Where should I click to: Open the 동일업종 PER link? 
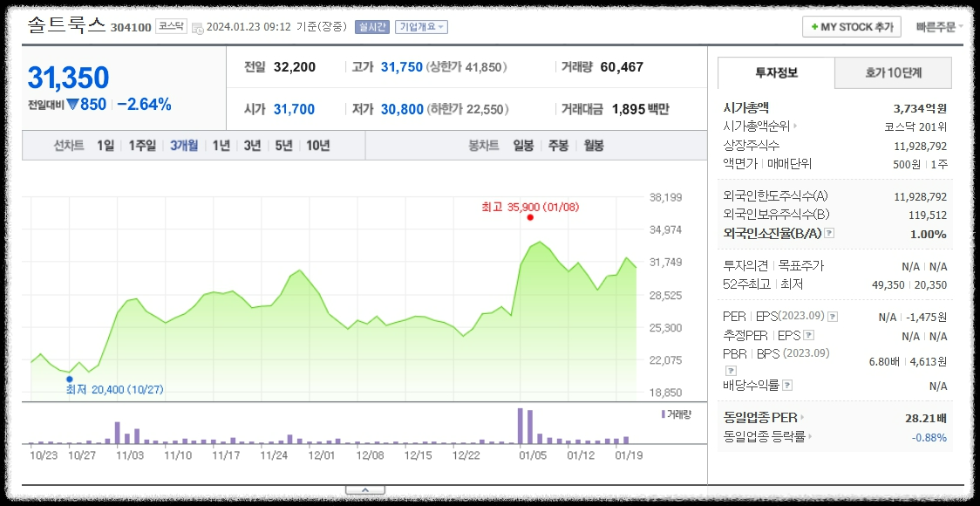(764, 417)
